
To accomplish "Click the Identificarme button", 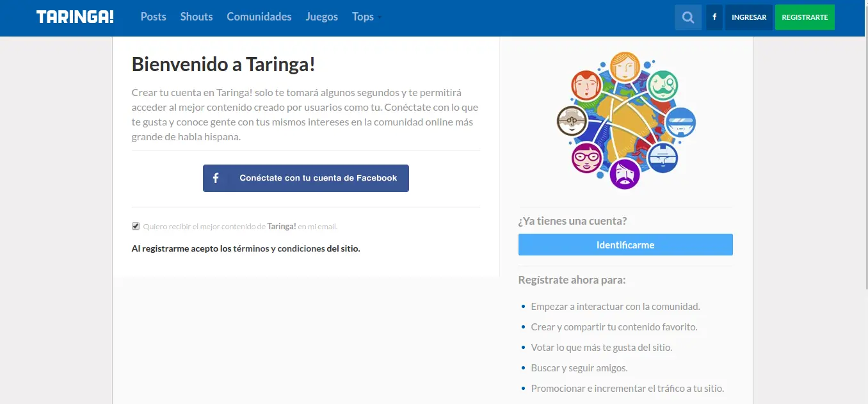I will pyautogui.click(x=625, y=245).
